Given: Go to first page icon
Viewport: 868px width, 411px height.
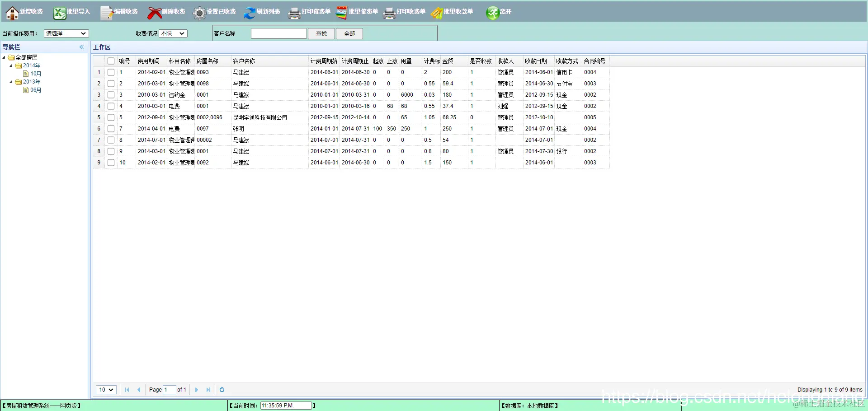Looking at the screenshot, I should click(127, 390).
